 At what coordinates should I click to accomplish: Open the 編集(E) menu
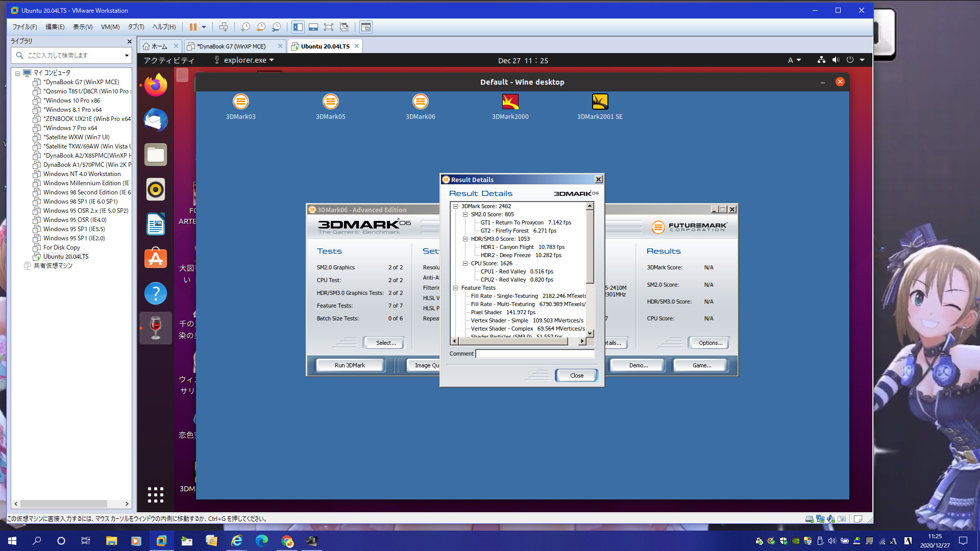coord(55,27)
